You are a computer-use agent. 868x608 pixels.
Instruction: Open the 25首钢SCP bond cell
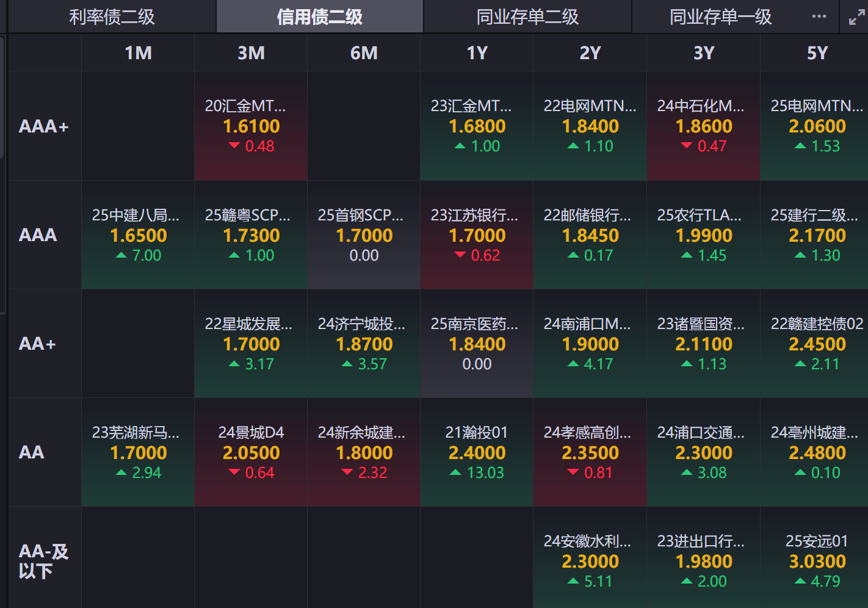pos(364,235)
